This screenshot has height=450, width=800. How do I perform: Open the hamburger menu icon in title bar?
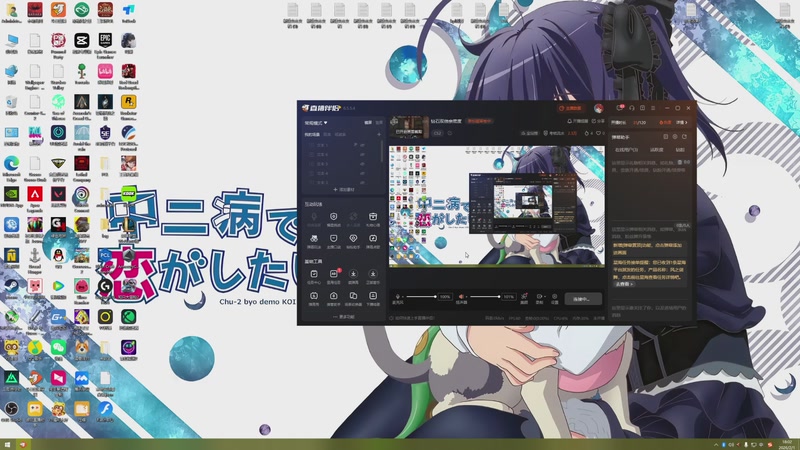(654, 108)
